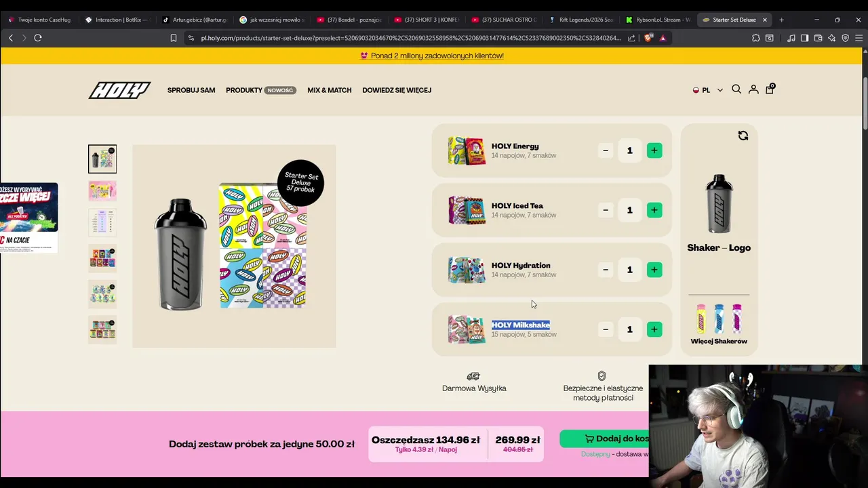Select first gallery thumbnail with shaker

pos(102,159)
